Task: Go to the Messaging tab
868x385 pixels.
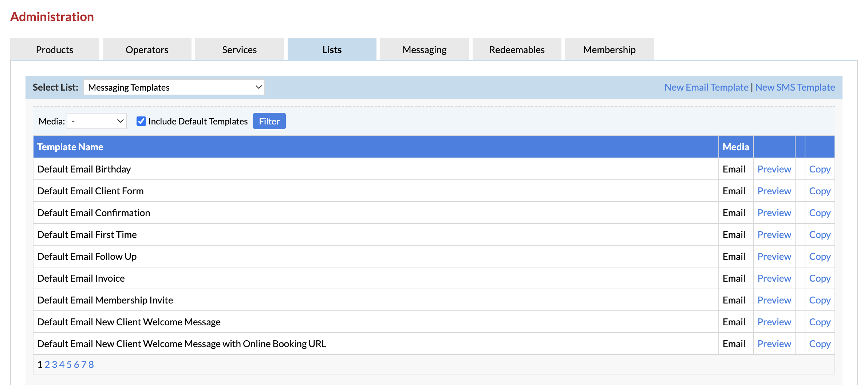Action: [x=424, y=49]
